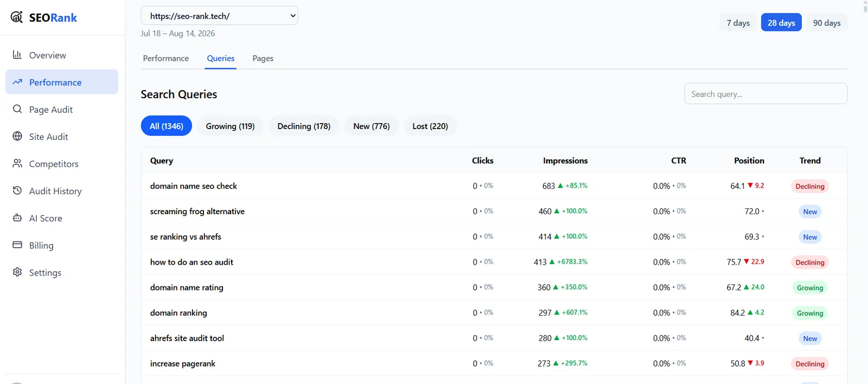Click the Jul 18 – Aug 14, 2026 date text
Viewport: 868px width, 384px height.
(178, 33)
